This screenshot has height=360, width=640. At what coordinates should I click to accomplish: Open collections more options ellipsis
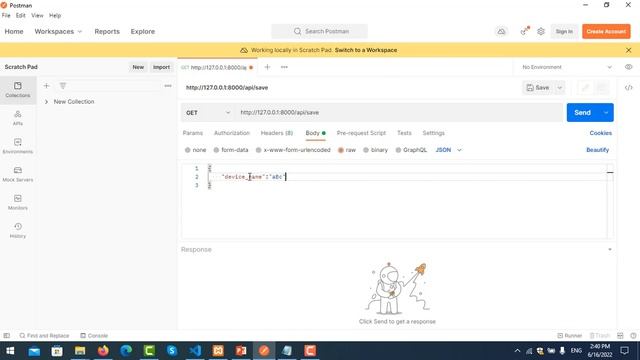[168, 86]
